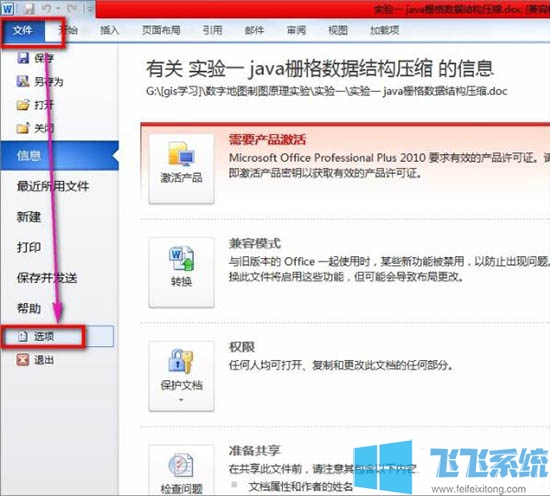Click the quick access Save icon
Screen dimensions: 550x496
(29, 9)
